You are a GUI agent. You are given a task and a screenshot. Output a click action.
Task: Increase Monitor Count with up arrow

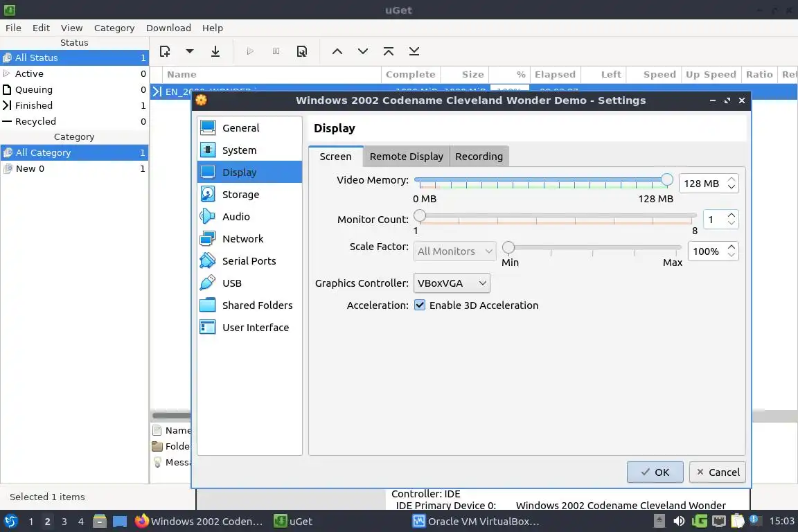pyautogui.click(x=731, y=215)
